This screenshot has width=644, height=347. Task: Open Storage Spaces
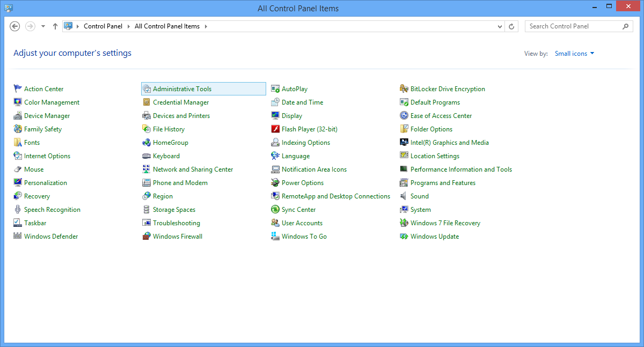[x=174, y=210]
